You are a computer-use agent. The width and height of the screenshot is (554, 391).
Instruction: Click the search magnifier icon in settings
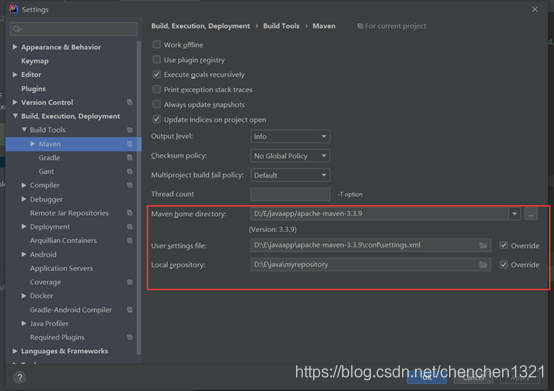click(x=17, y=29)
